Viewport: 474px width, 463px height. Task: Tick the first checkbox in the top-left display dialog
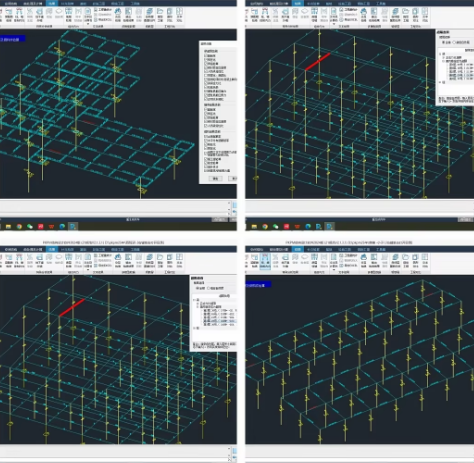(205, 55)
